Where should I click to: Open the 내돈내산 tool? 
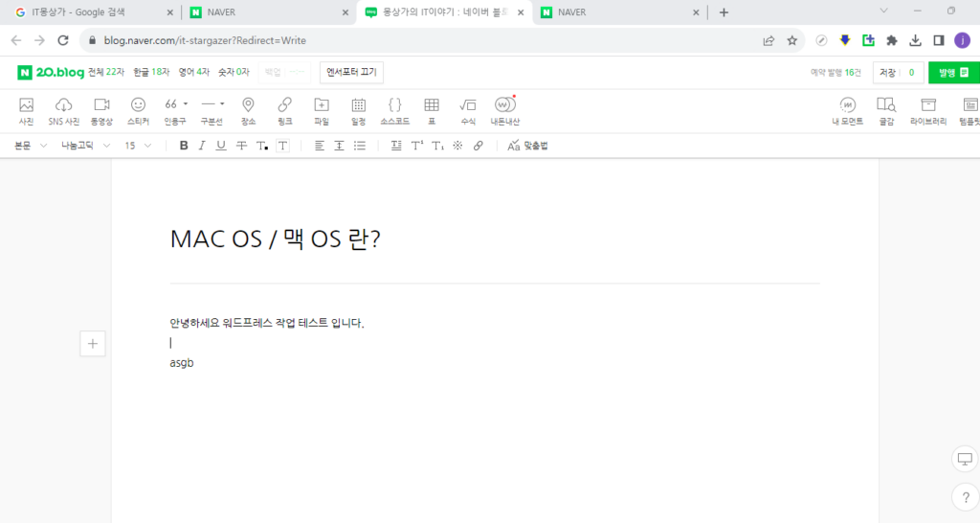505,111
